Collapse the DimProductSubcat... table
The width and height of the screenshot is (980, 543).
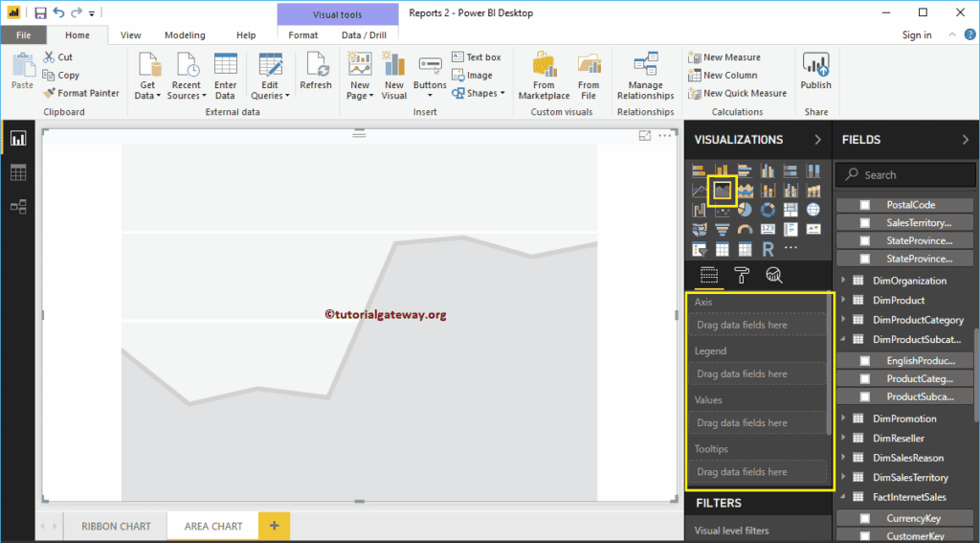(x=843, y=339)
